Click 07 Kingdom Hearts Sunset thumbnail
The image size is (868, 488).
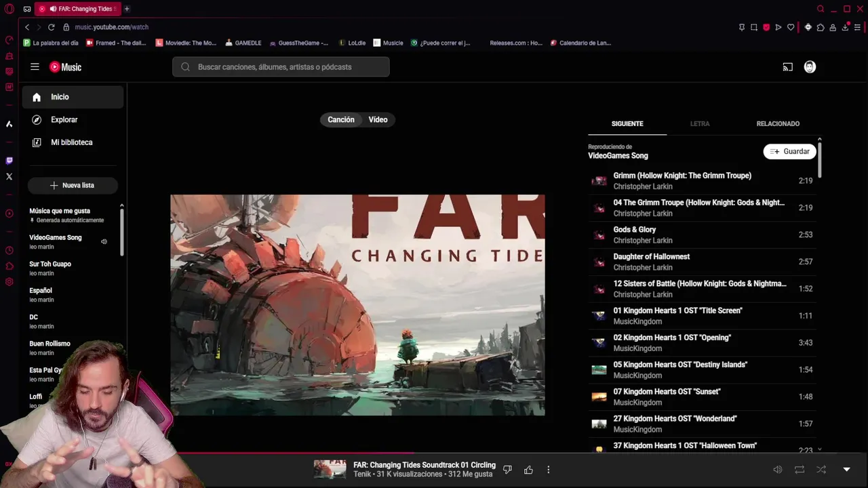pyautogui.click(x=599, y=397)
